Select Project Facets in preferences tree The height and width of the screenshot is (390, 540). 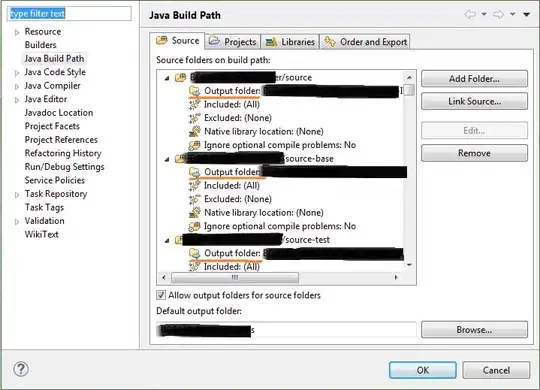pyautogui.click(x=52, y=126)
